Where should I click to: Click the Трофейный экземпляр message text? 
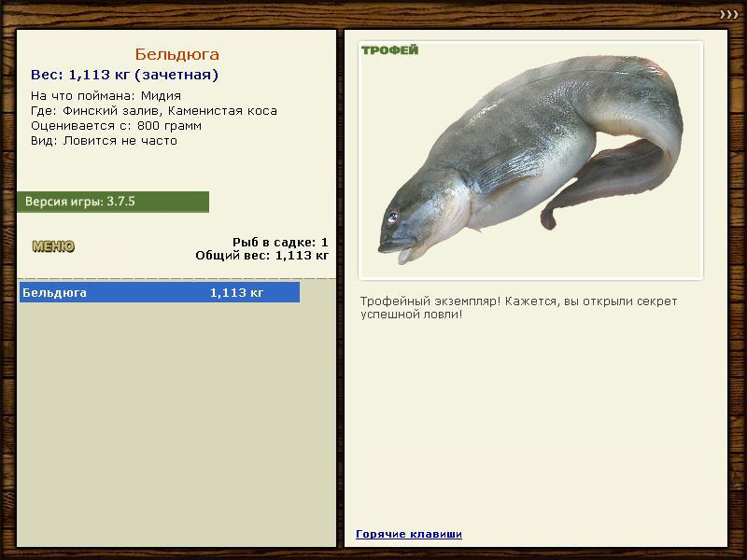coord(518,308)
